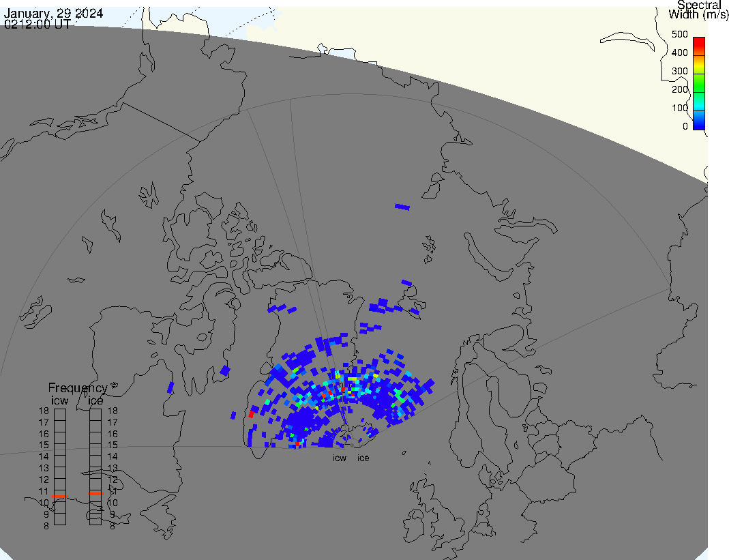Click the 14 label left of the icw bar
Image resolution: width=729 pixels, height=560 pixels.
click(x=44, y=457)
